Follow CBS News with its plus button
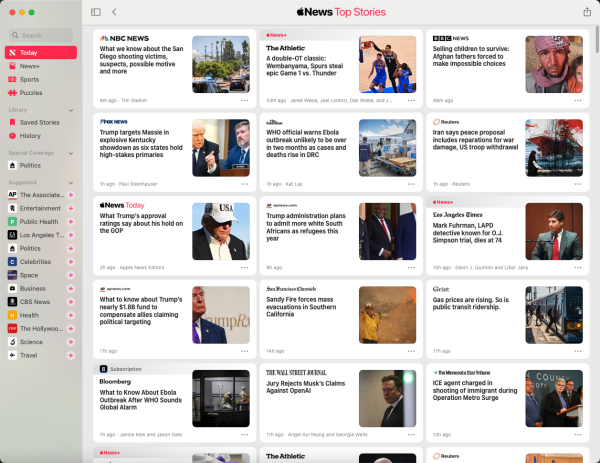Image resolution: width=600 pixels, height=463 pixels. [71, 302]
